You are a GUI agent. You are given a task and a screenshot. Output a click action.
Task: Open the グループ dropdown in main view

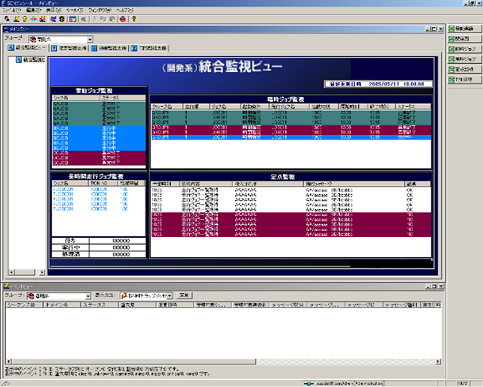pos(90,39)
